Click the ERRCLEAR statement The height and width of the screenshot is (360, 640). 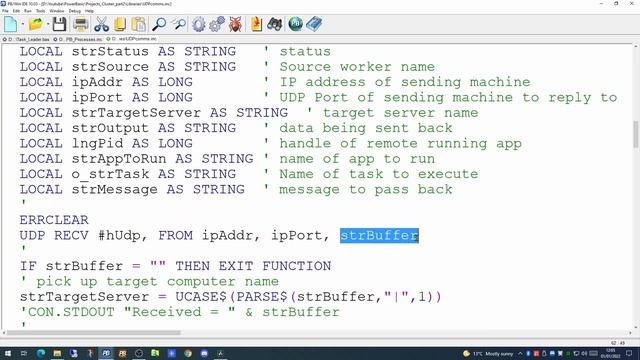[54, 220]
